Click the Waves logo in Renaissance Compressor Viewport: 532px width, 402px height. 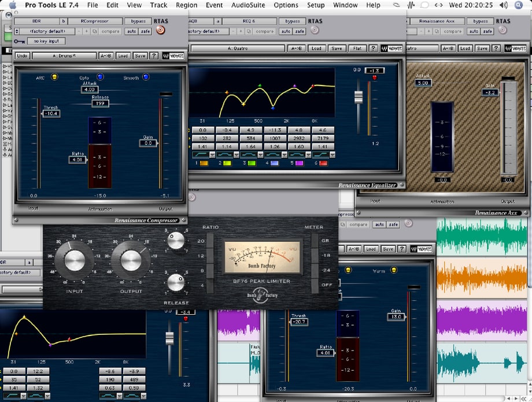coord(173,56)
